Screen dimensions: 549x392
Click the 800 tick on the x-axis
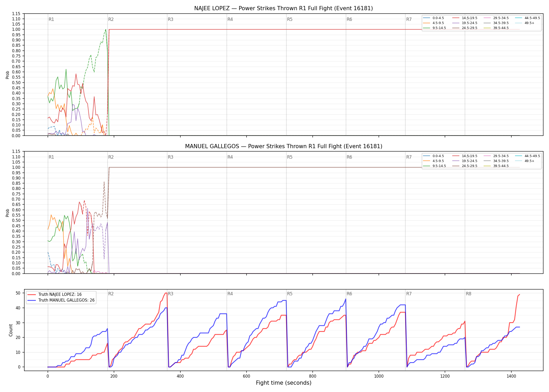(313, 376)
